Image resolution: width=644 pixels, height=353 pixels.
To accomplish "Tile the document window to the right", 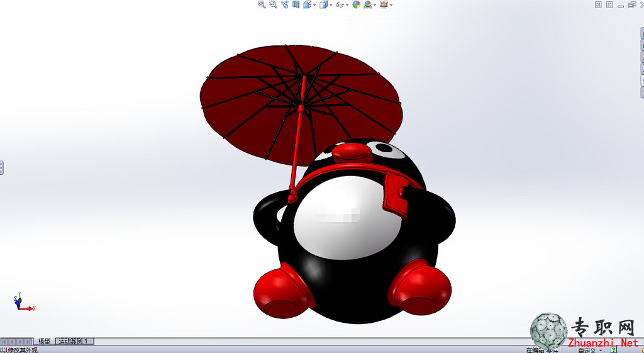I will pyautogui.click(x=610, y=4).
